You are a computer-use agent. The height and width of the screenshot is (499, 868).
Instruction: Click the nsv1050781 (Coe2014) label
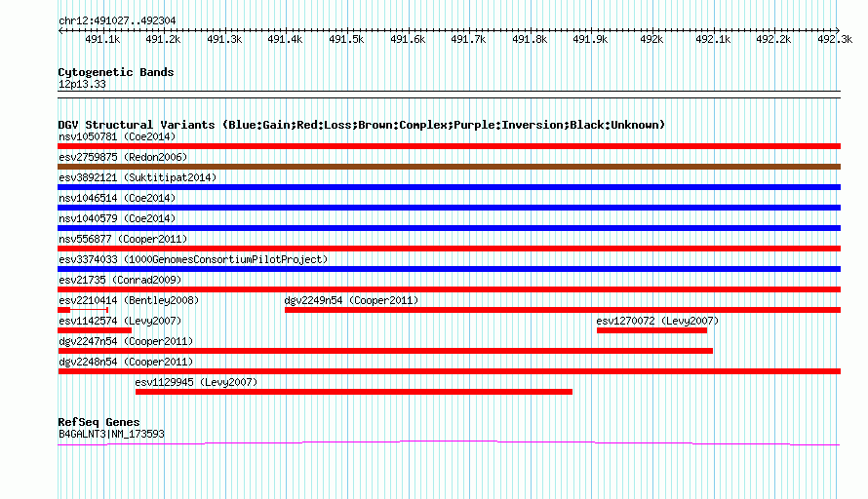tap(117, 136)
